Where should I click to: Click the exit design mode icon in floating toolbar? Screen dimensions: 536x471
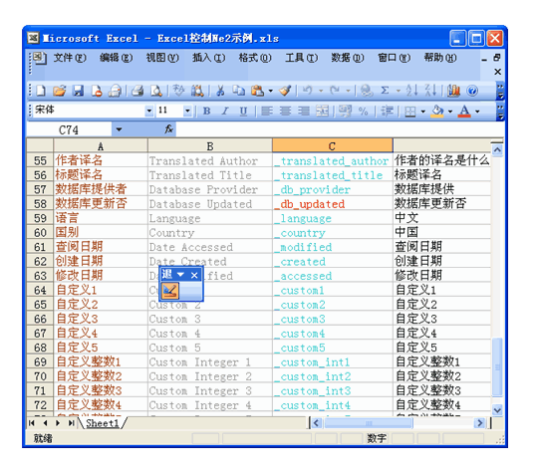coord(170,291)
